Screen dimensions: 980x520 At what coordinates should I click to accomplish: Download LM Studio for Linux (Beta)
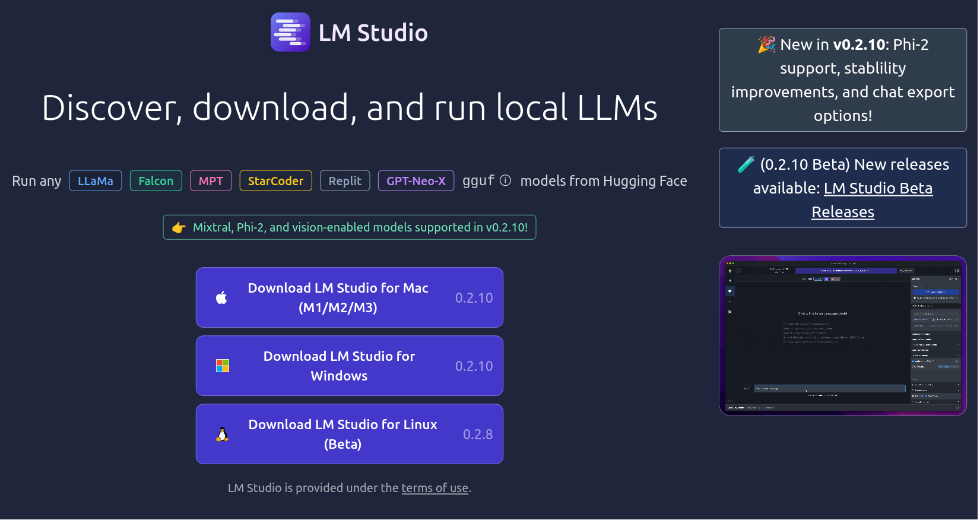tap(350, 434)
